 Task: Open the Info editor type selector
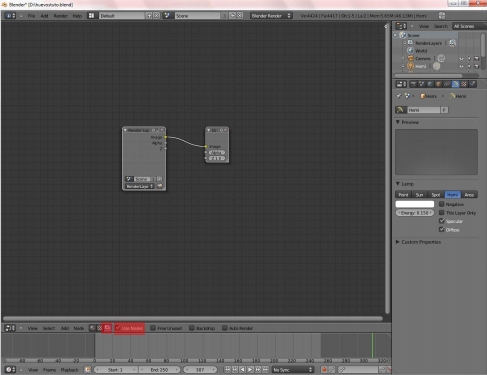[10, 16]
